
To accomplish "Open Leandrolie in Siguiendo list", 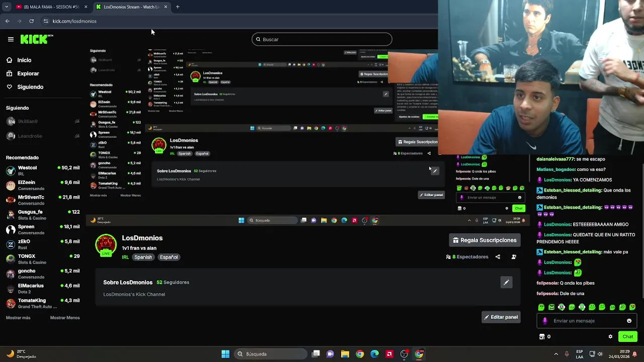I will pos(43,136).
